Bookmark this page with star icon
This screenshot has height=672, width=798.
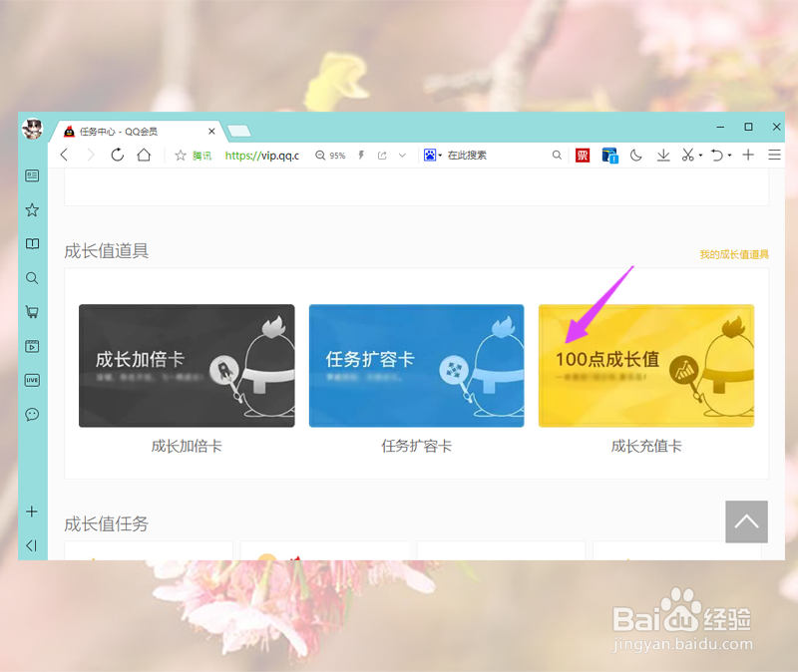(181, 156)
